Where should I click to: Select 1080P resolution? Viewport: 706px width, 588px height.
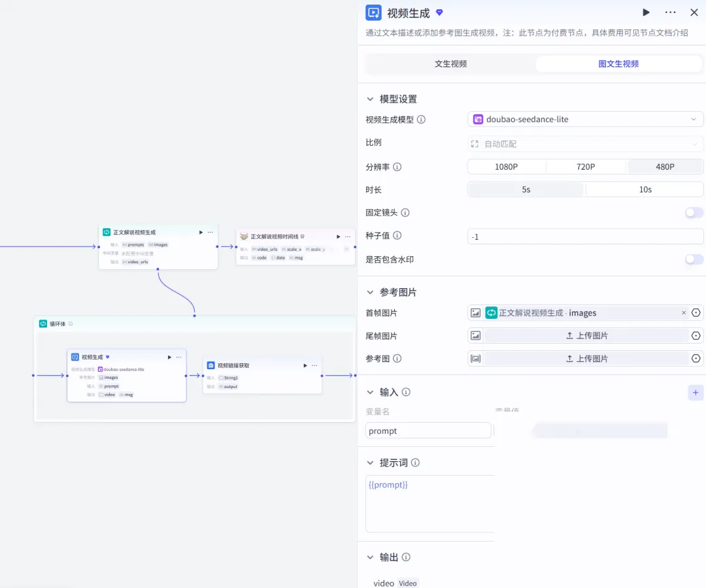click(x=506, y=167)
